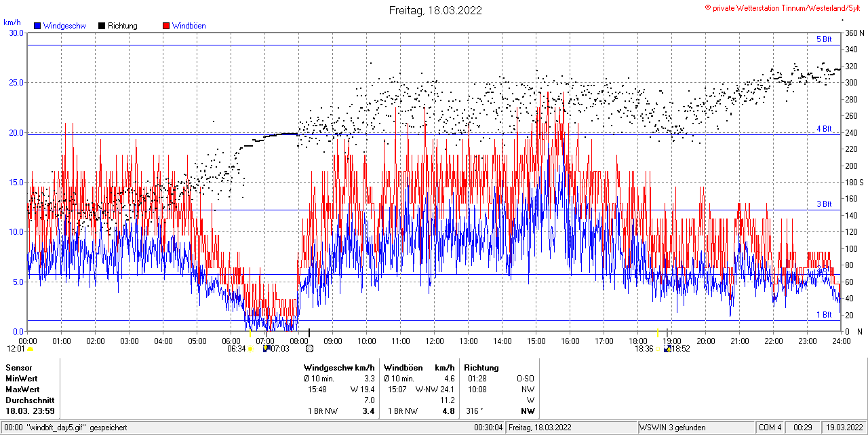Image resolution: width=868 pixels, height=435 pixels.
Task: Click the 5 Bft line label
Action: [823, 39]
